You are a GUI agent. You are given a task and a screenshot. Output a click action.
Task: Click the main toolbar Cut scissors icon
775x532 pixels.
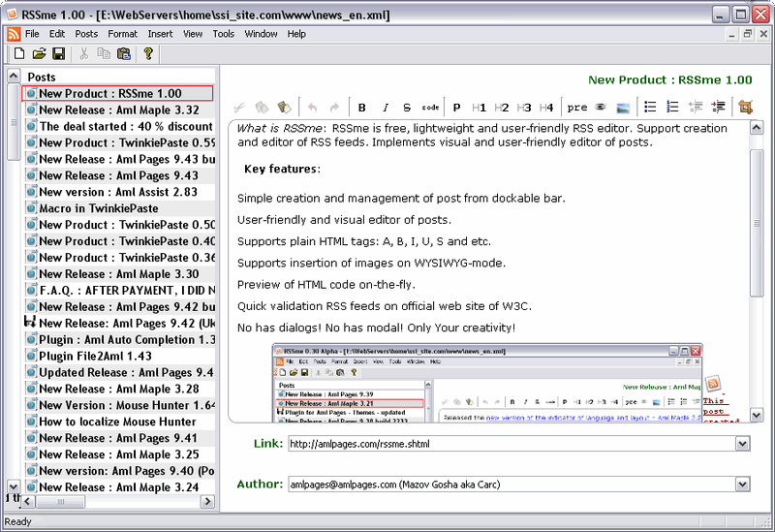(x=84, y=53)
